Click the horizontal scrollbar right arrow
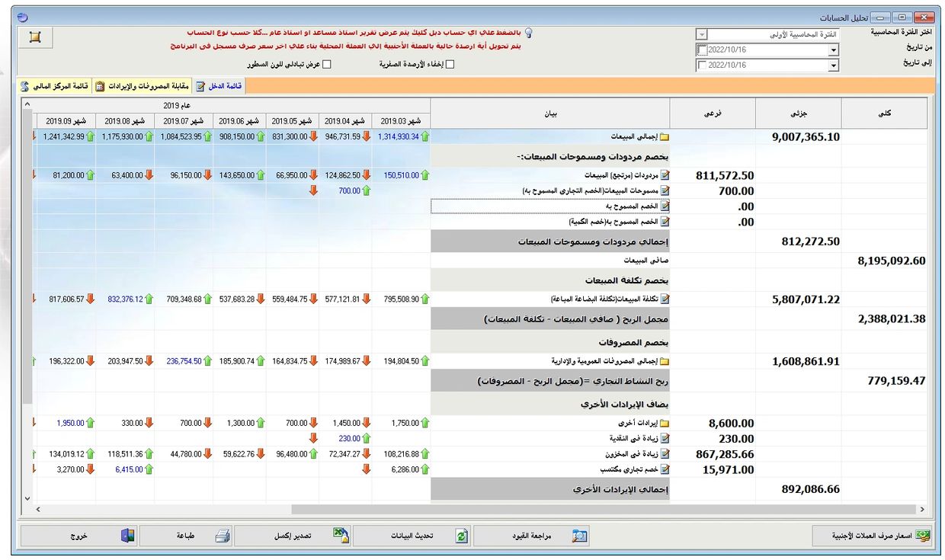This screenshot has width=945, height=560. 921,509
